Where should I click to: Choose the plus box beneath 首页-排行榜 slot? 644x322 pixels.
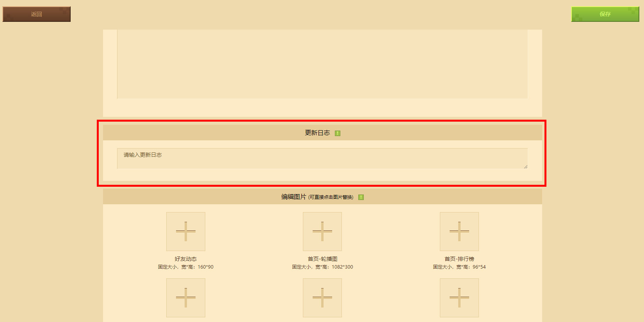(459, 298)
